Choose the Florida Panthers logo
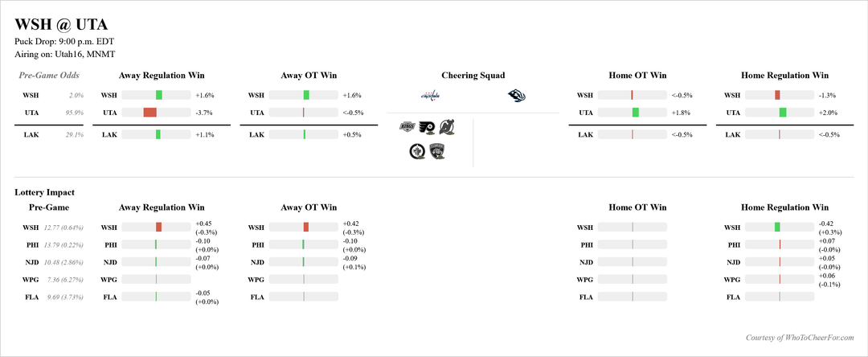Image resolution: width=868 pixels, height=357 pixels. pos(437,150)
